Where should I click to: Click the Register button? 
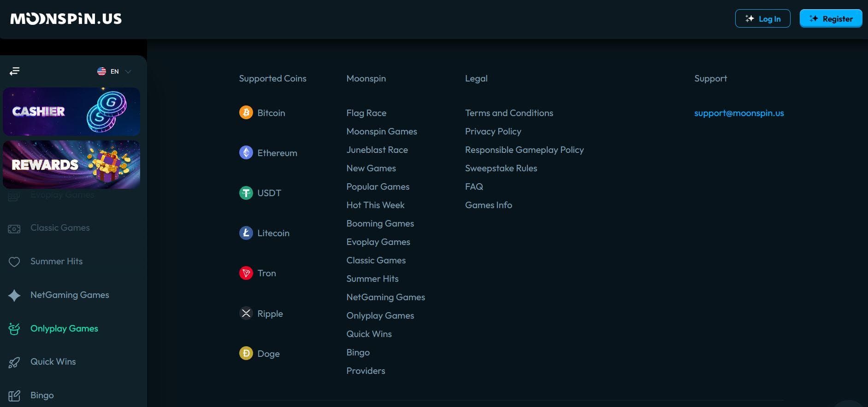click(831, 19)
